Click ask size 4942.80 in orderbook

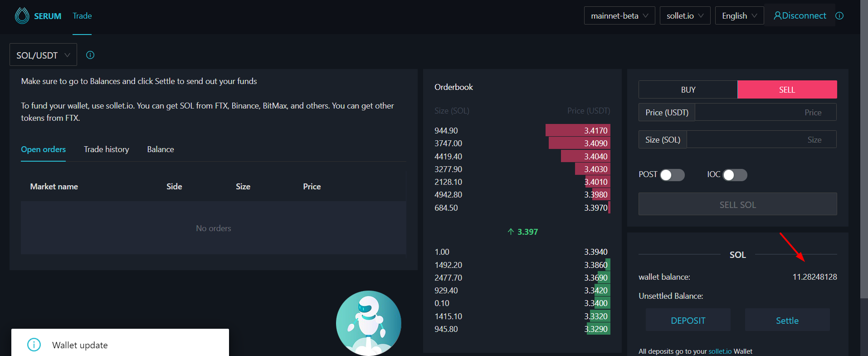click(x=449, y=194)
